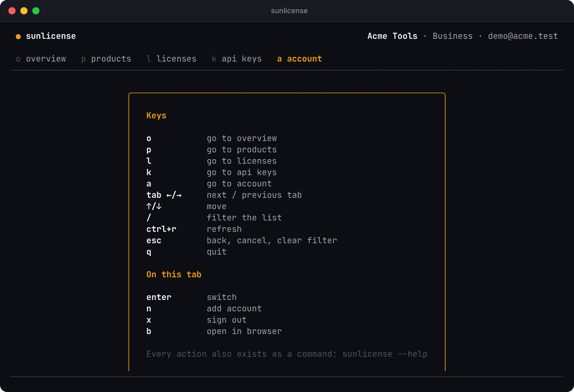
Task: Click the 'enter' key label
Action: tap(159, 297)
